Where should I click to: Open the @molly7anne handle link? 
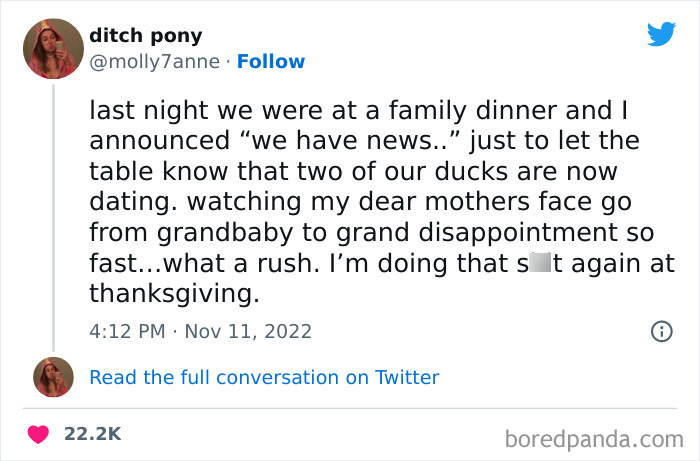pyautogui.click(x=154, y=61)
